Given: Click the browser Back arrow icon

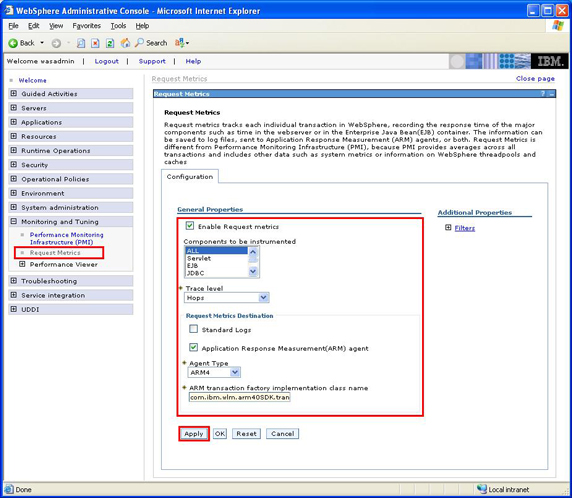Looking at the screenshot, I should click(13, 43).
